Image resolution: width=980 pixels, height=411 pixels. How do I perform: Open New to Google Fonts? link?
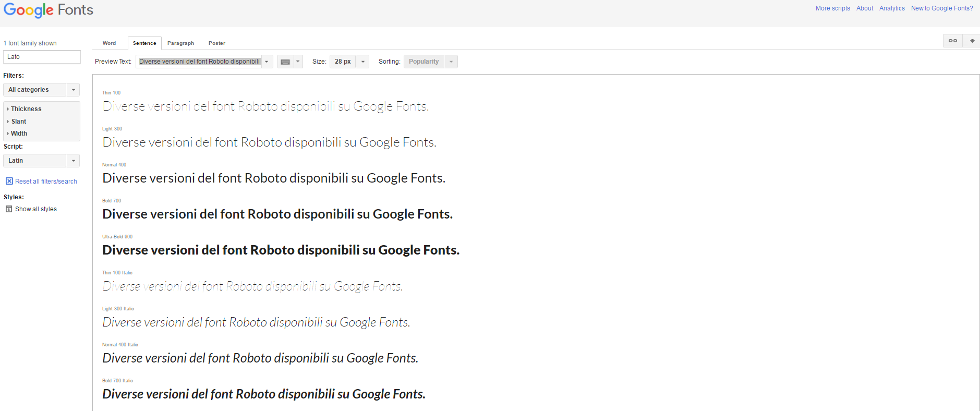click(942, 8)
